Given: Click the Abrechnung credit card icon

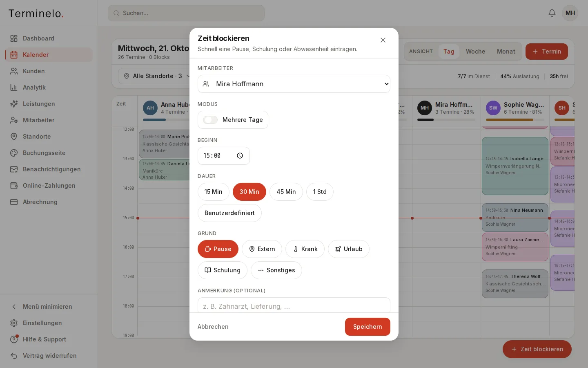Looking at the screenshot, I should click(14, 202).
